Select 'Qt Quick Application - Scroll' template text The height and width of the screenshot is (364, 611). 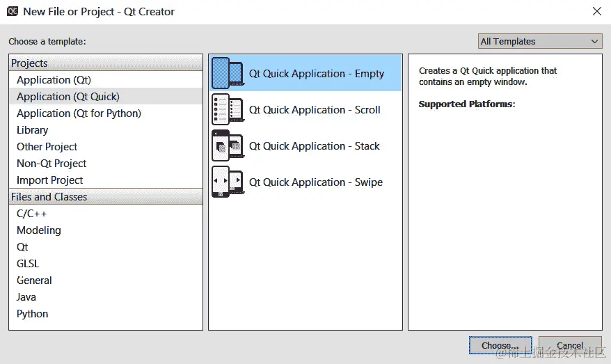[315, 110]
